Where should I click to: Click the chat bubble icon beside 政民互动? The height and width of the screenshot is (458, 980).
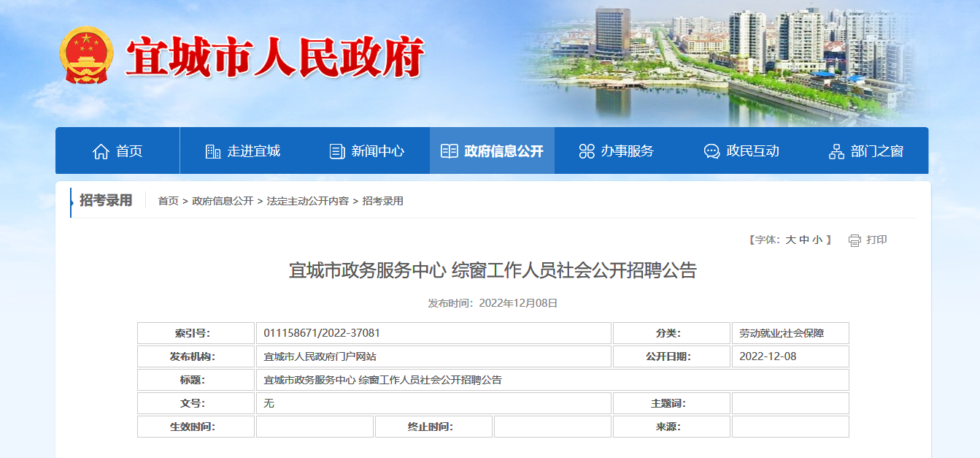[x=711, y=151]
